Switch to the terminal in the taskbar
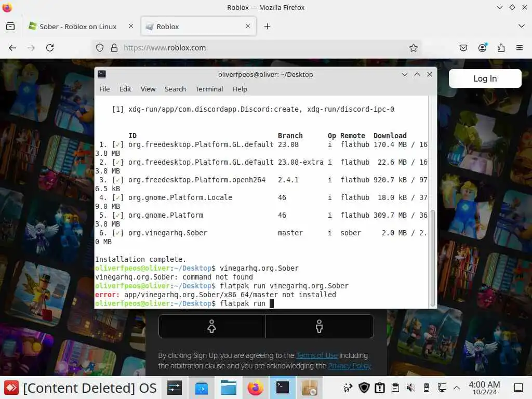Image resolution: width=532 pixels, height=399 pixels. click(282, 388)
